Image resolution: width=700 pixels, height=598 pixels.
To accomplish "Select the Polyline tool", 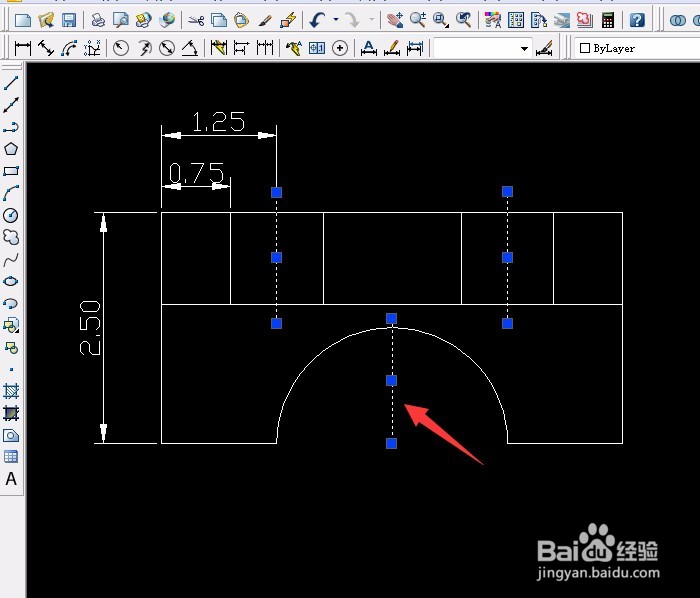I will 11,127.
